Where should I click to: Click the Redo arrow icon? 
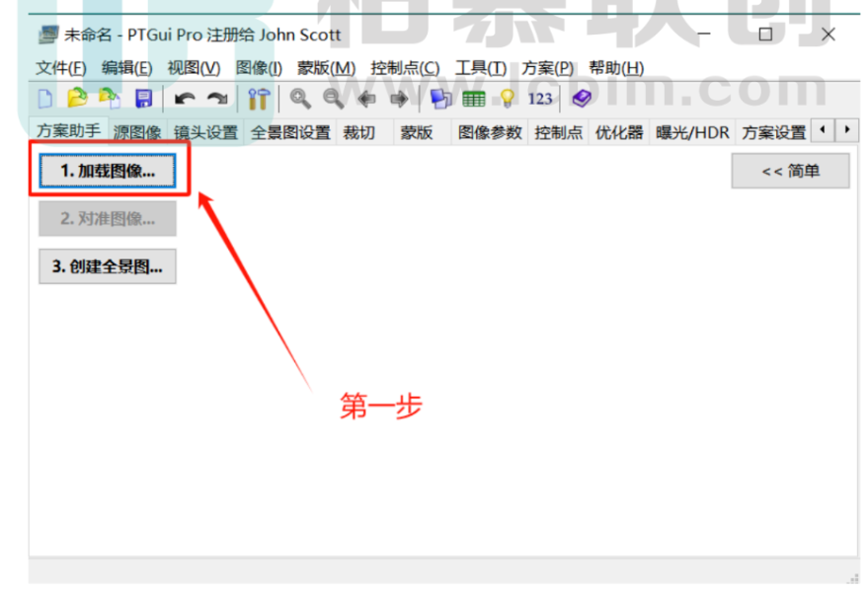pos(217,99)
